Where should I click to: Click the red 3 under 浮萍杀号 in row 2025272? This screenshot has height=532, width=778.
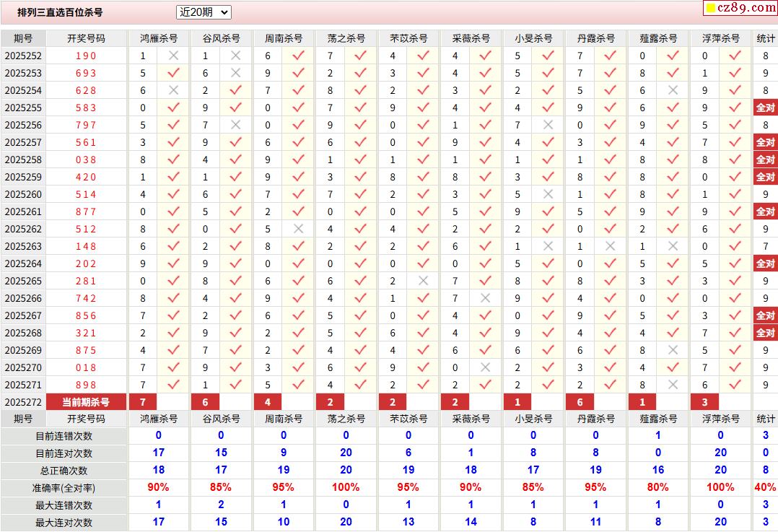(704, 402)
